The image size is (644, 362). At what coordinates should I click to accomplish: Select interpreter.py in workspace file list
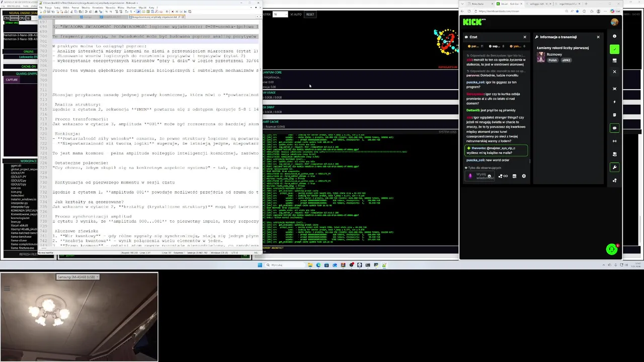[20, 203]
